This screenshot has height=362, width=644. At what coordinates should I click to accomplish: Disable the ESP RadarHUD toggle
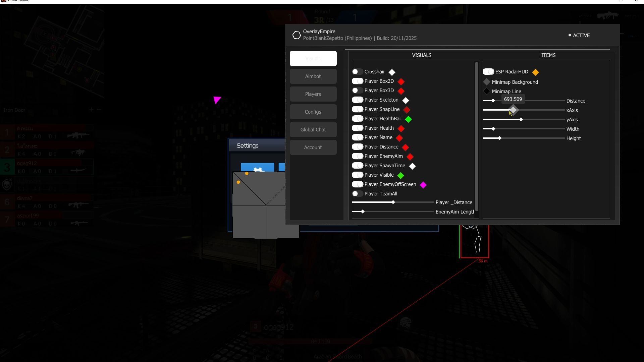pos(488,72)
